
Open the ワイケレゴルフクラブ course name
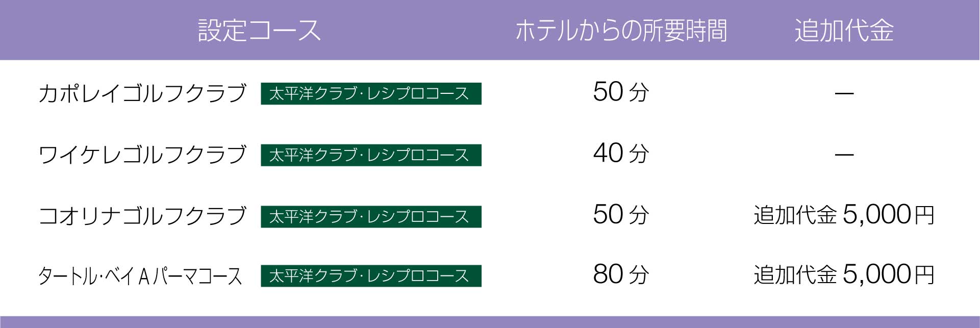[x=142, y=155]
